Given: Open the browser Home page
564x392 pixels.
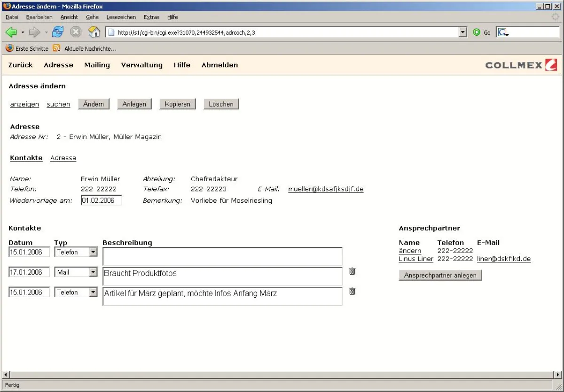Looking at the screenshot, I should (x=94, y=32).
